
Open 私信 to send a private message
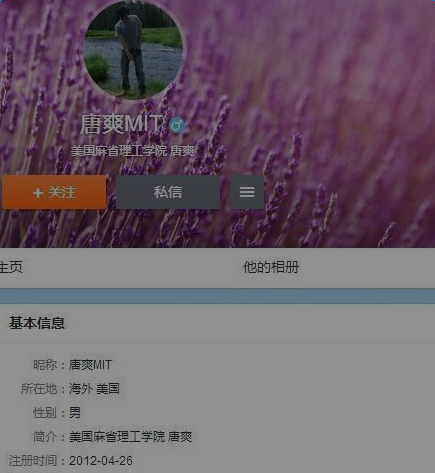pos(168,192)
